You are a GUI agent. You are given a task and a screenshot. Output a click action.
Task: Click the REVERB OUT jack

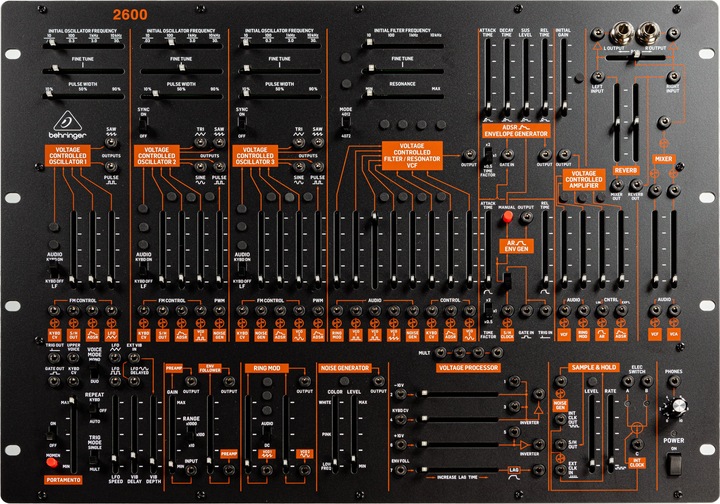click(636, 185)
